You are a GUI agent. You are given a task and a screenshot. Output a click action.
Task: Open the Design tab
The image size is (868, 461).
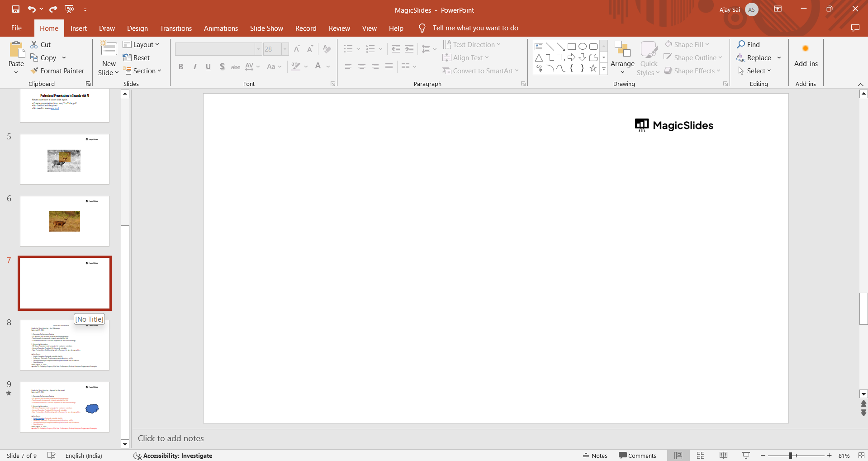pos(137,28)
